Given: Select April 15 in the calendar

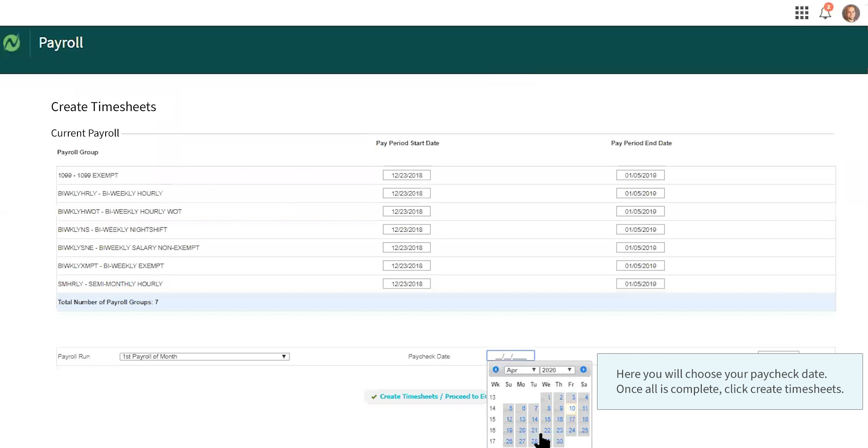Looking at the screenshot, I should tap(547, 419).
